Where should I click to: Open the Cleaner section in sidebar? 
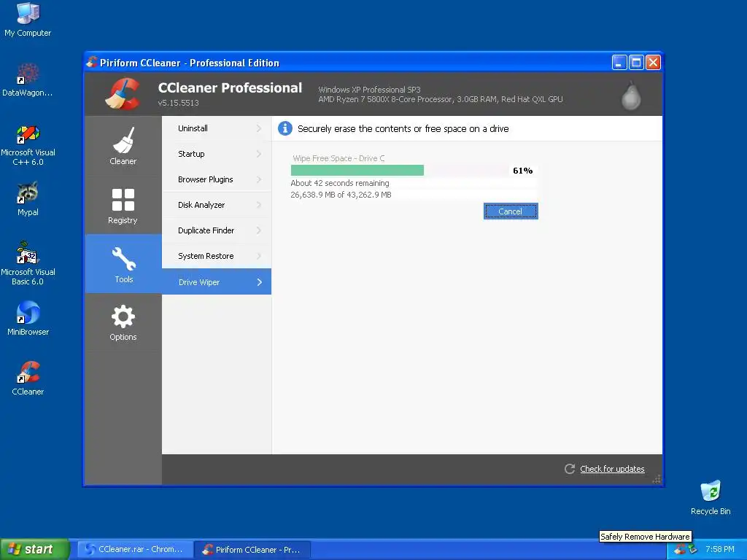pyautogui.click(x=123, y=146)
